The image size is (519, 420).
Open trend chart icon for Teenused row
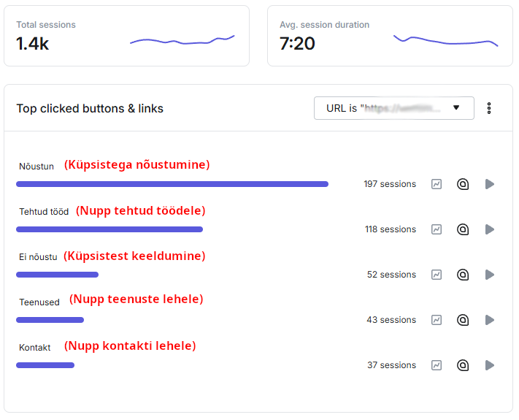click(437, 320)
